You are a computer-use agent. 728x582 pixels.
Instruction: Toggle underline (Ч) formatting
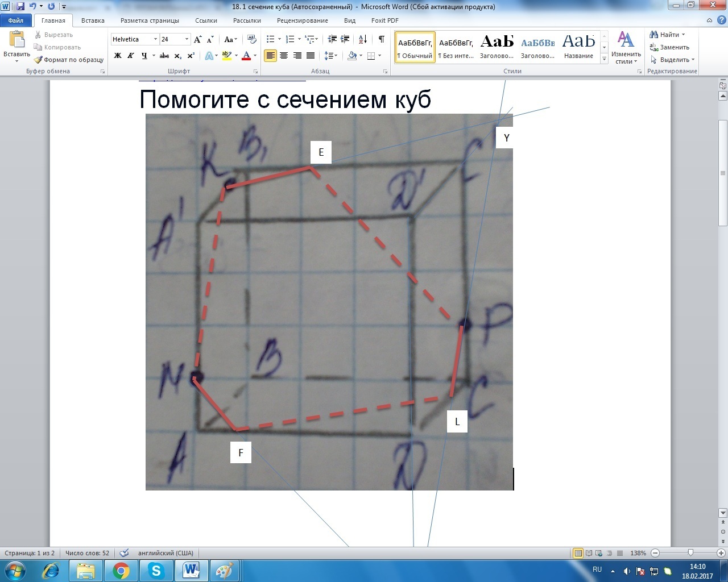144,56
